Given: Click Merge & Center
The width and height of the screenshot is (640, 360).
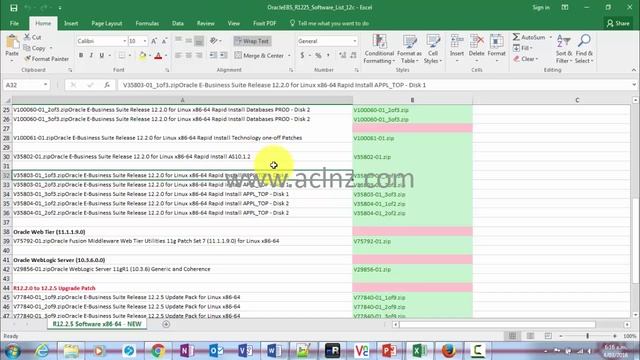Looking at the screenshot, I should 259,56.
